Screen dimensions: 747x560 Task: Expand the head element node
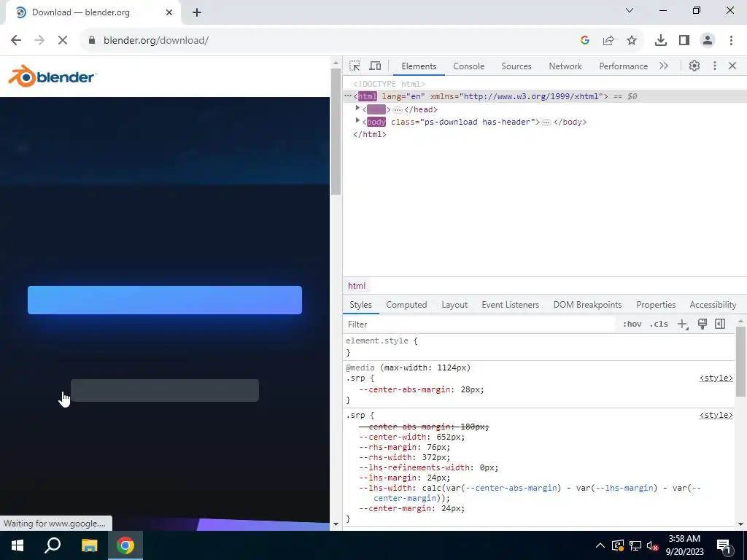pos(357,109)
